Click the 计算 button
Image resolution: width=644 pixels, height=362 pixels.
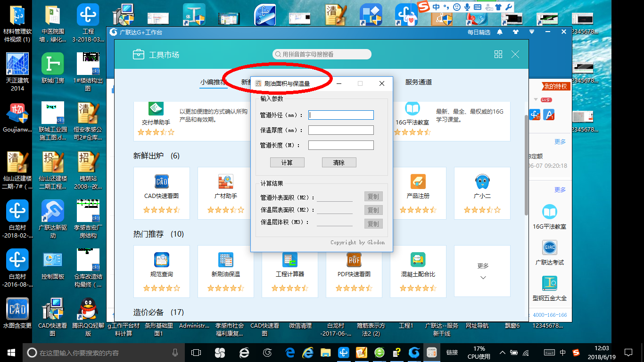(287, 163)
